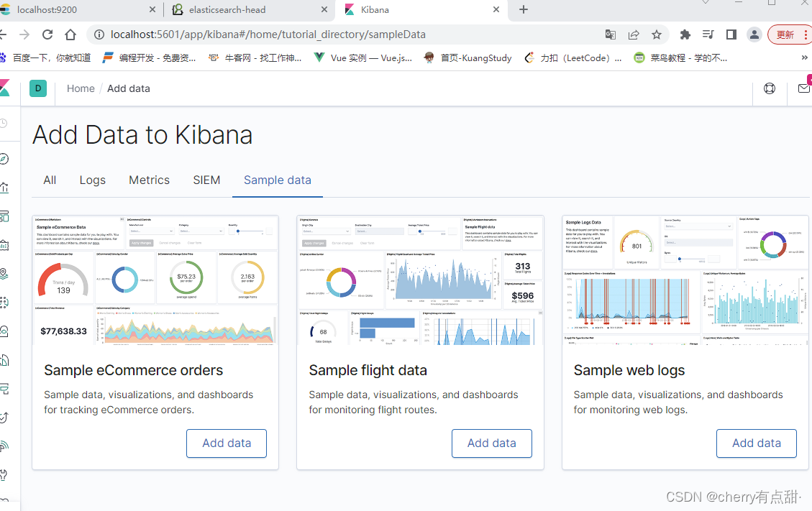This screenshot has height=511, width=812.
Task: Close the Kibana browser tab
Action: pyautogui.click(x=496, y=9)
